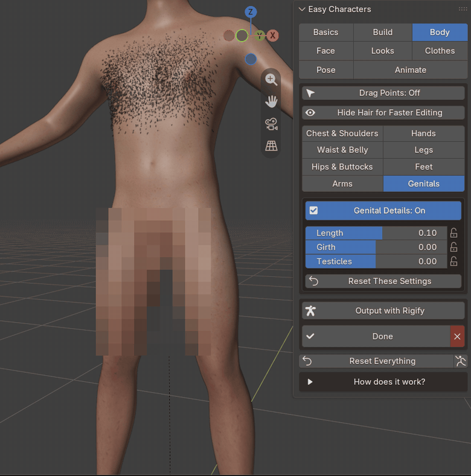Click the lock icon next to Girth
The width and height of the screenshot is (471, 476).
tap(453, 247)
